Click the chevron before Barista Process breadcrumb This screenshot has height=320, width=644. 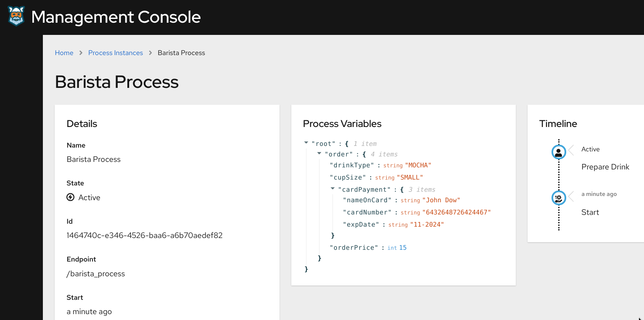click(x=150, y=53)
